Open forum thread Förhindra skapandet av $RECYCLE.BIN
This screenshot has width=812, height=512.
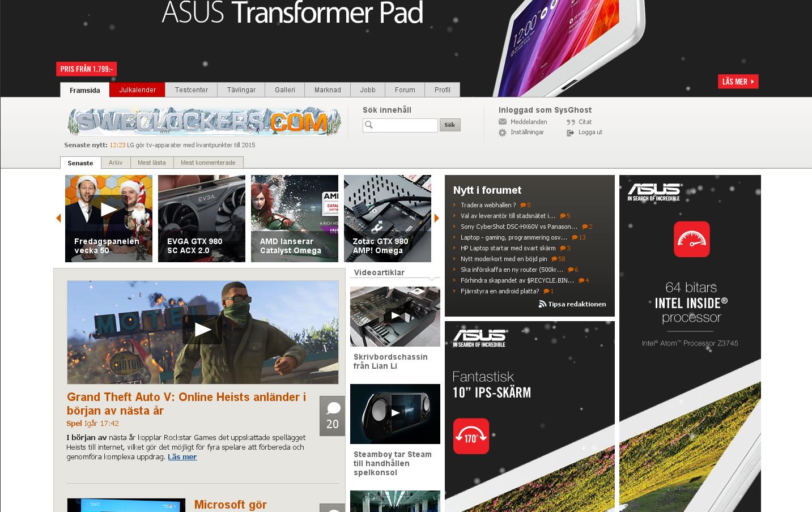pos(517,280)
